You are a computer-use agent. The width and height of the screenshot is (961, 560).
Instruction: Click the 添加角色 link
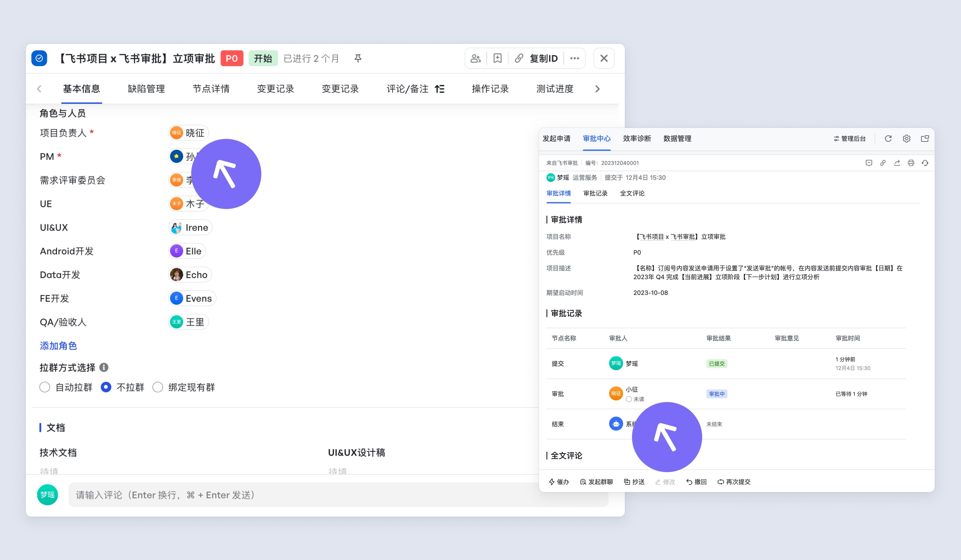[58, 345]
